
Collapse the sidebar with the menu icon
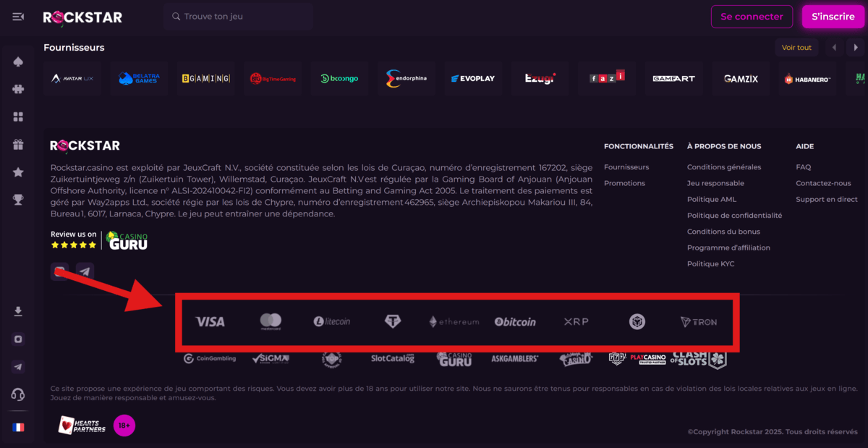[18, 17]
